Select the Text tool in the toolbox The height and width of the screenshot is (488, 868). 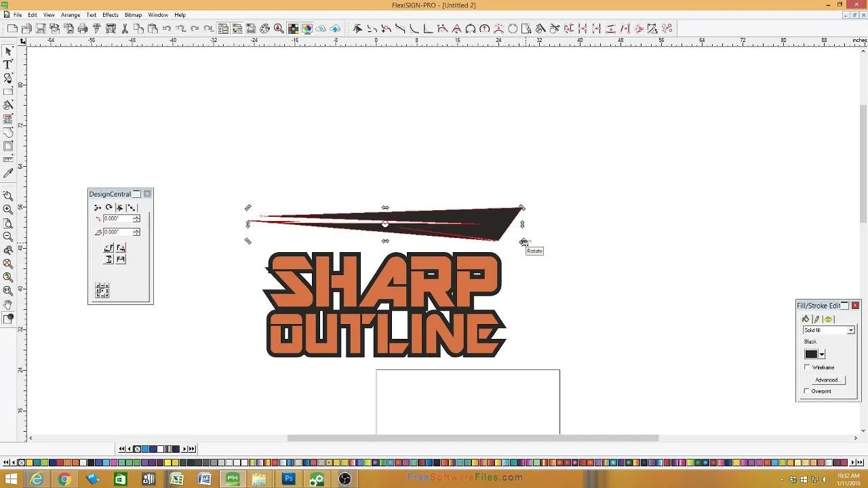tap(8, 64)
